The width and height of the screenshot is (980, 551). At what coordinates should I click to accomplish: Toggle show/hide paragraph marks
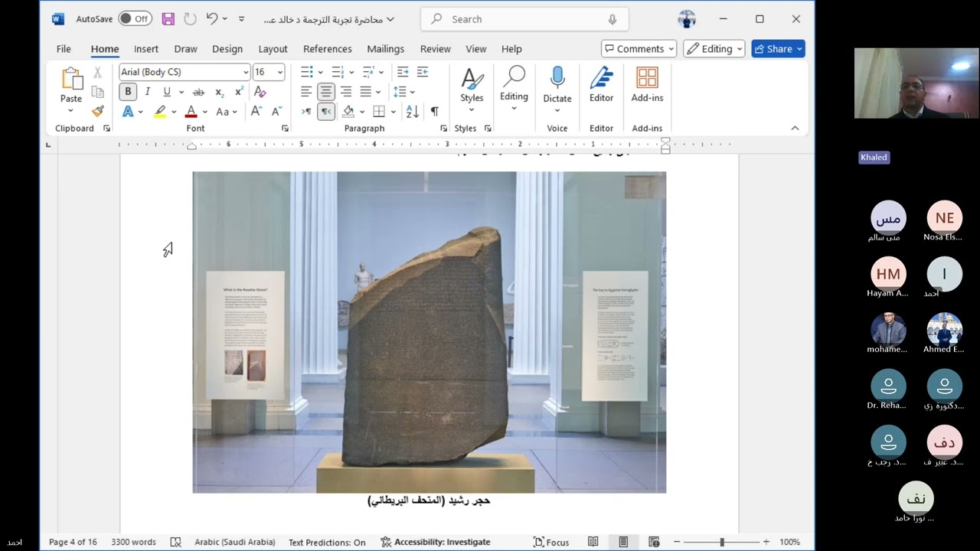point(435,112)
